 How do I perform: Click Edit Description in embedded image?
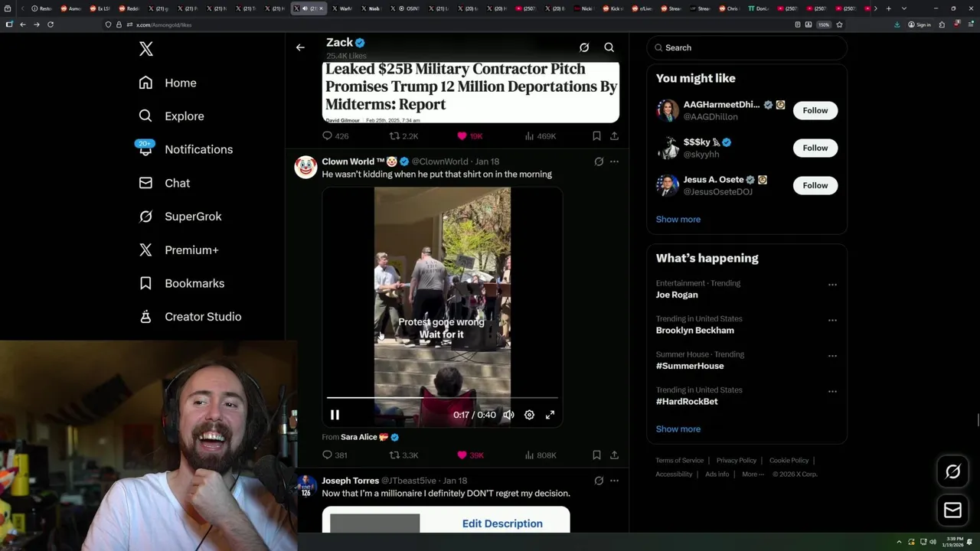[x=502, y=523]
